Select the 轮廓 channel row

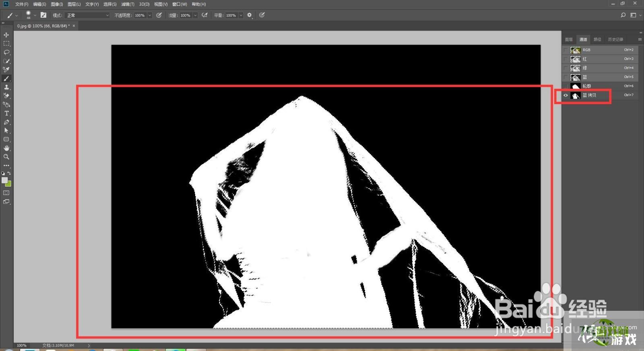(600, 86)
